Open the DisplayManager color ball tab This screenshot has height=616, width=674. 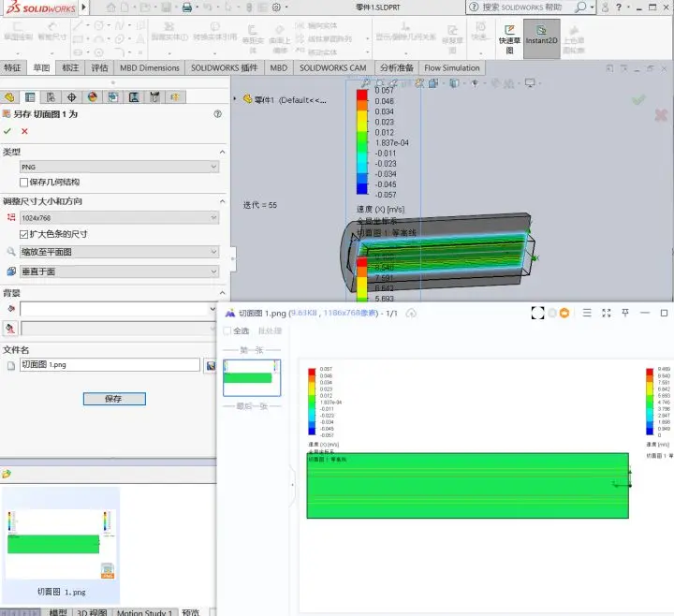[x=92, y=97]
